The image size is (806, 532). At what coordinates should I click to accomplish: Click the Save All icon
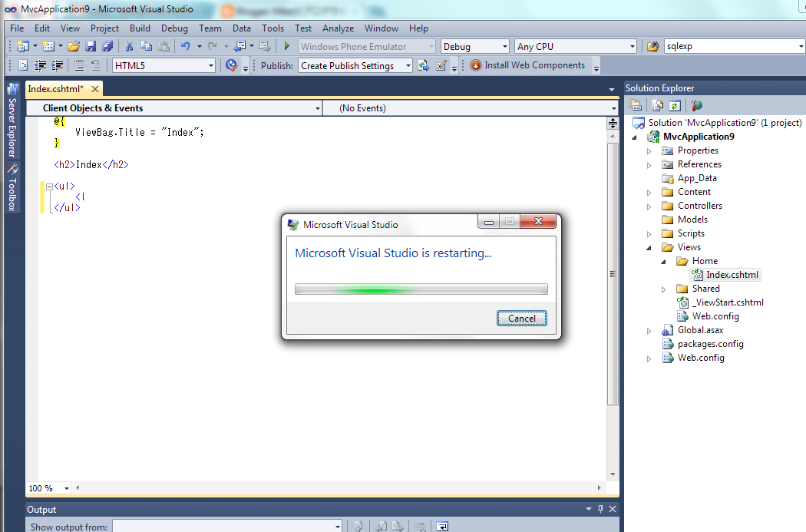[x=107, y=46]
